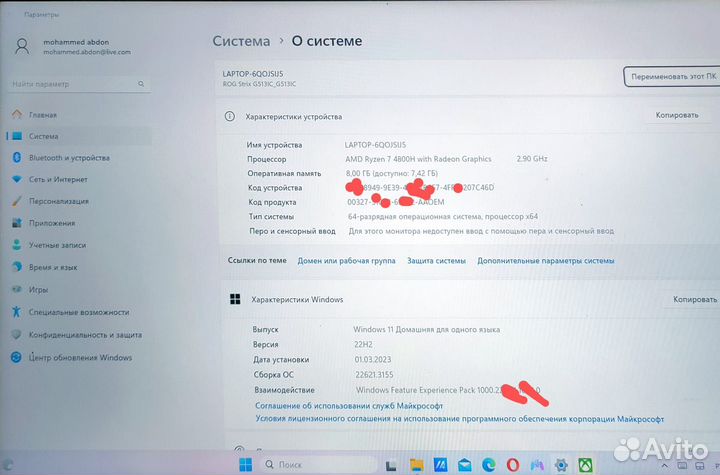Image resolution: width=720 pixels, height=475 pixels.
Task: Open Дополнительные параметры системы link
Action: [x=546, y=260]
